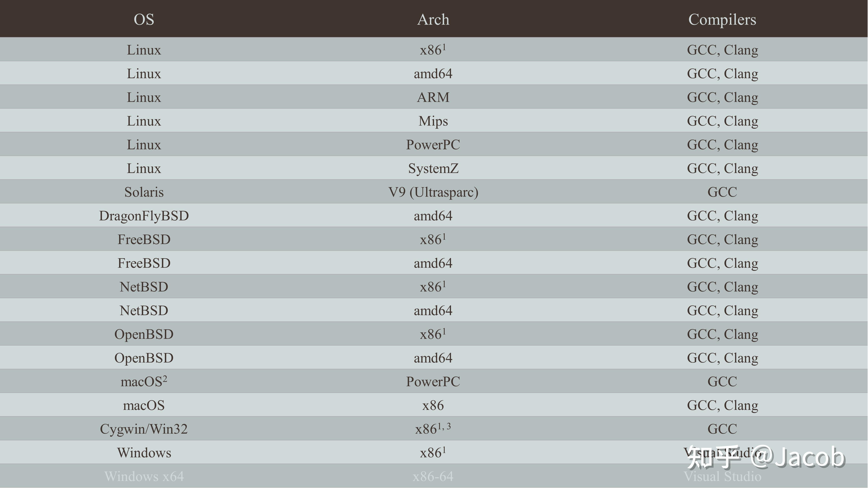
Task: Click the V9 (Ultrasparc) cell
Action: 433,192
